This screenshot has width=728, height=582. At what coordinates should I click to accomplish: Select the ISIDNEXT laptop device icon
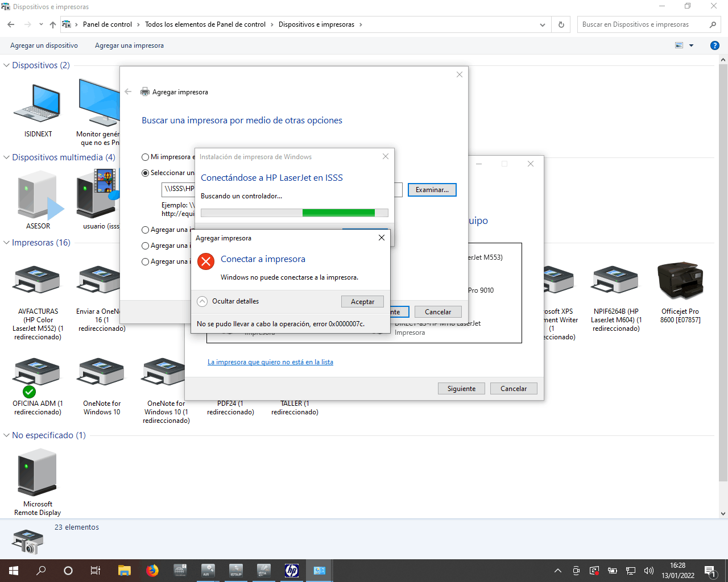[x=38, y=103]
